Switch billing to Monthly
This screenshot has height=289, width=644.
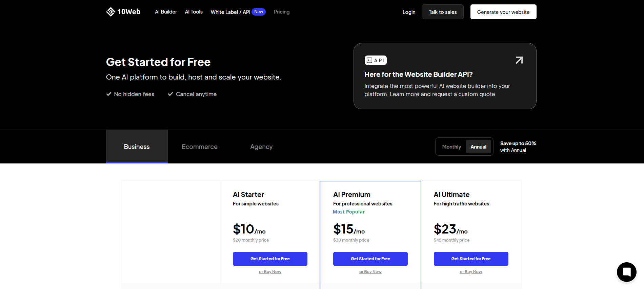[x=451, y=147]
